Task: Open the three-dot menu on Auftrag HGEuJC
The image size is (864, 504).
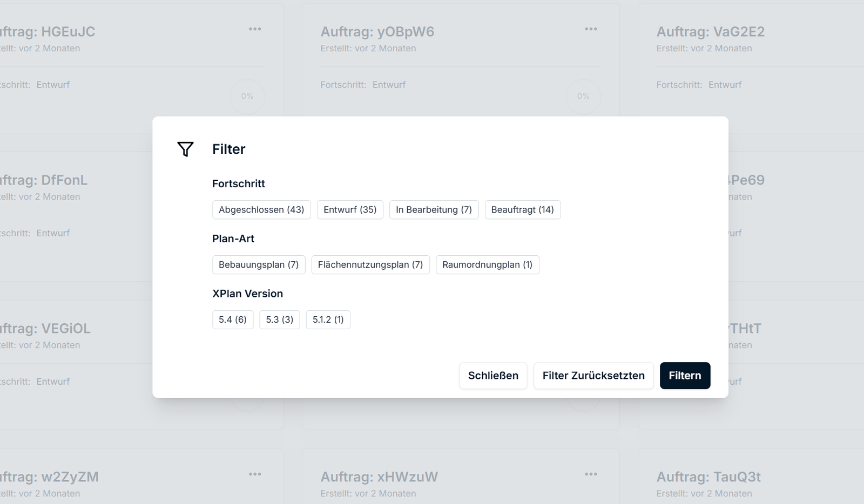Action: click(255, 29)
